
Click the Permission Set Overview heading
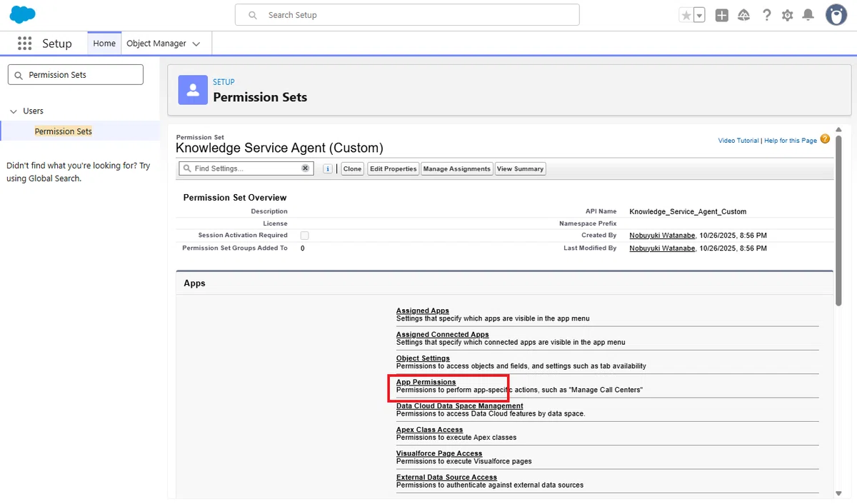point(235,198)
